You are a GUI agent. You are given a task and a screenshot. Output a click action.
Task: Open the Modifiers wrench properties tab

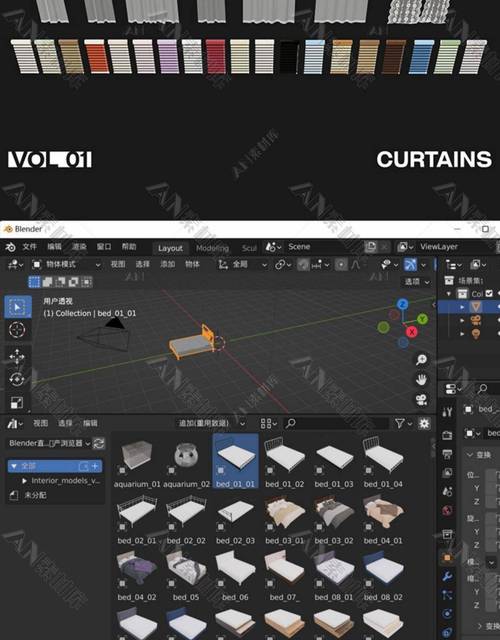coord(447,576)
